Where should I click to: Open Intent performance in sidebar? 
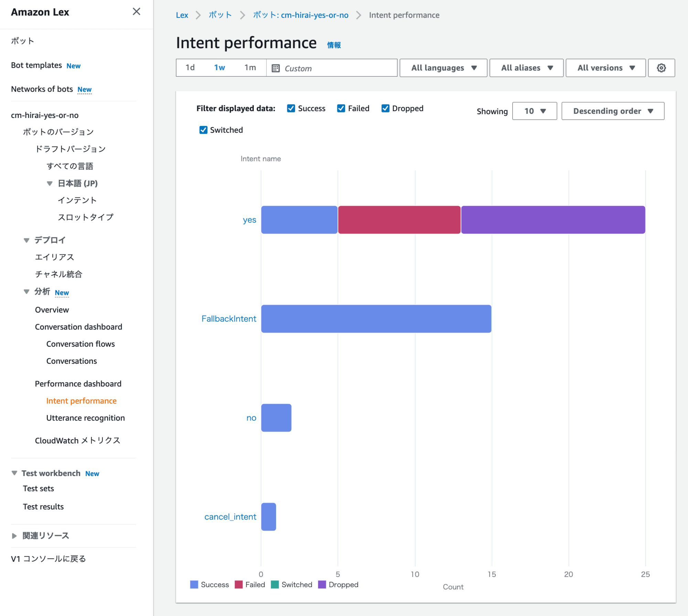(x=82, y=401)
